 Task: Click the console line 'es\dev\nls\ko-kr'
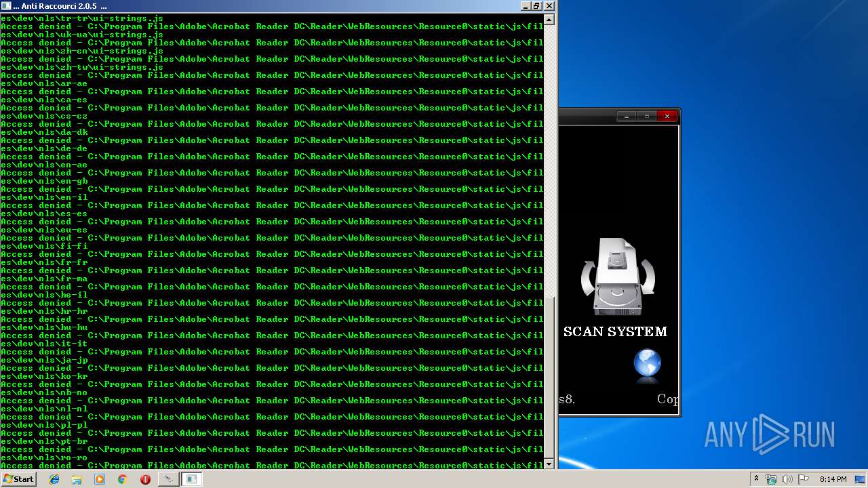click(44, 376)
